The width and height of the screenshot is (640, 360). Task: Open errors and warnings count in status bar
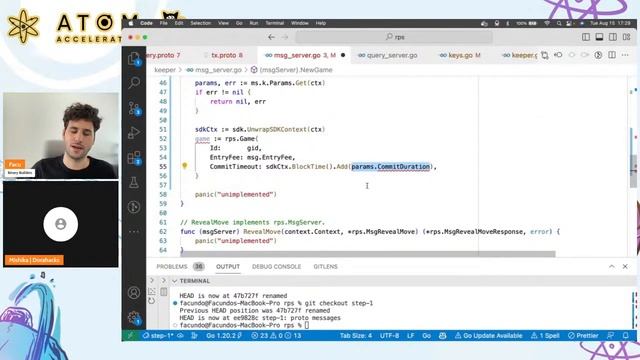click(276, 336)
